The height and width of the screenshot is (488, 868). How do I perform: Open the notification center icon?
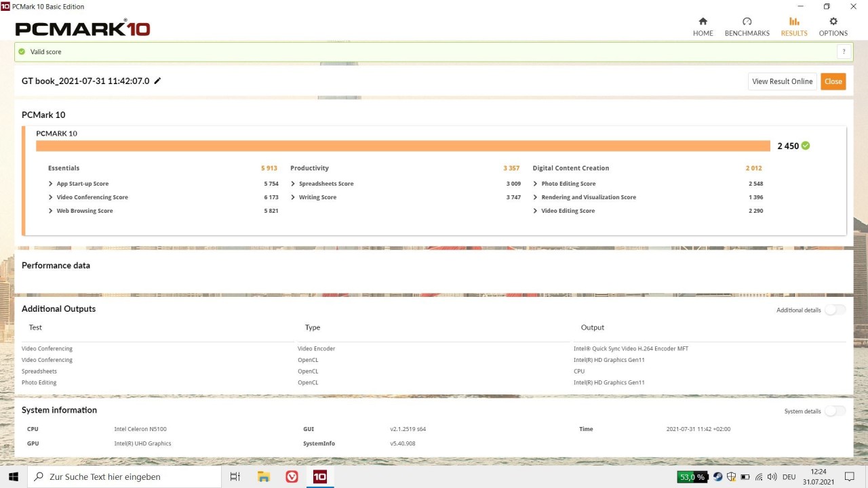pyautogui.click(x=849, y=476)
